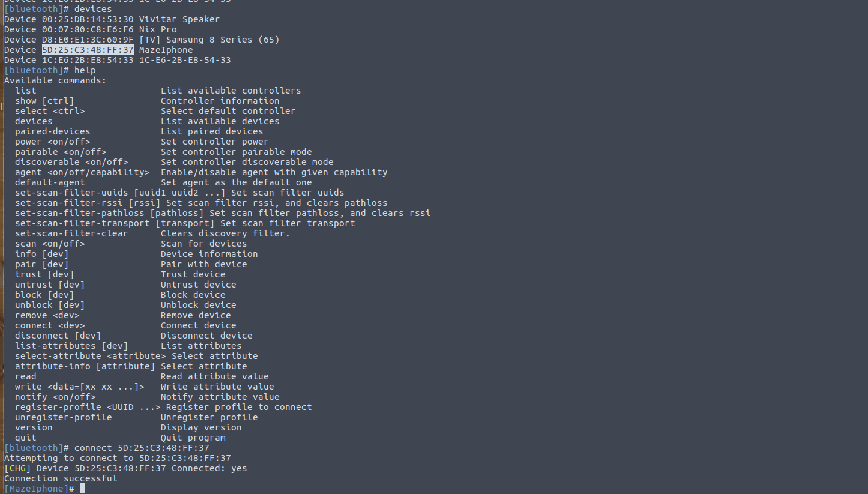Click the Vivitar Speaker device entry
This screenshot has height=494, width=868.
[x=112, y=19]
